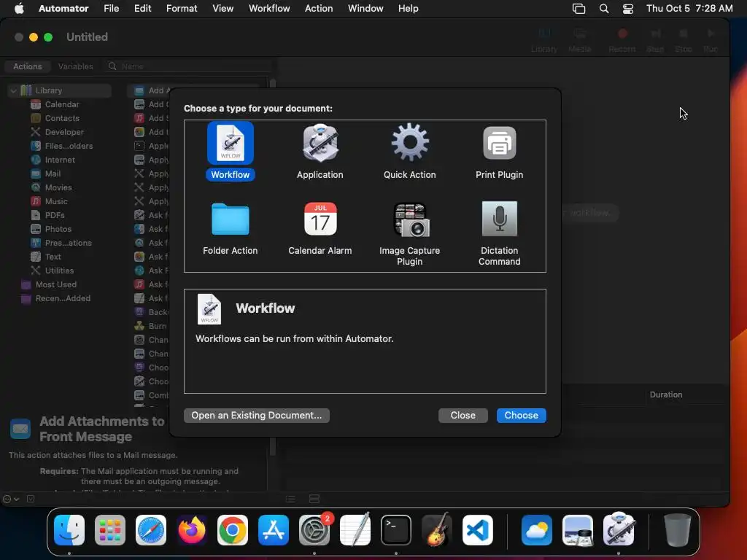Click the Media toolbar button
Image resolution: width=747 pixels, height=560 pixels.
pyautogui.click(x=580, y=39)
